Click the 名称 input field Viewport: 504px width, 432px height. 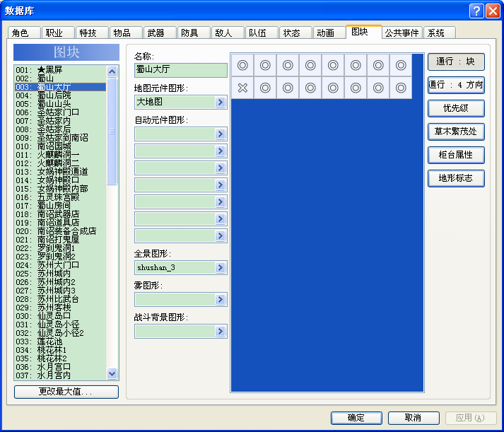181,70
